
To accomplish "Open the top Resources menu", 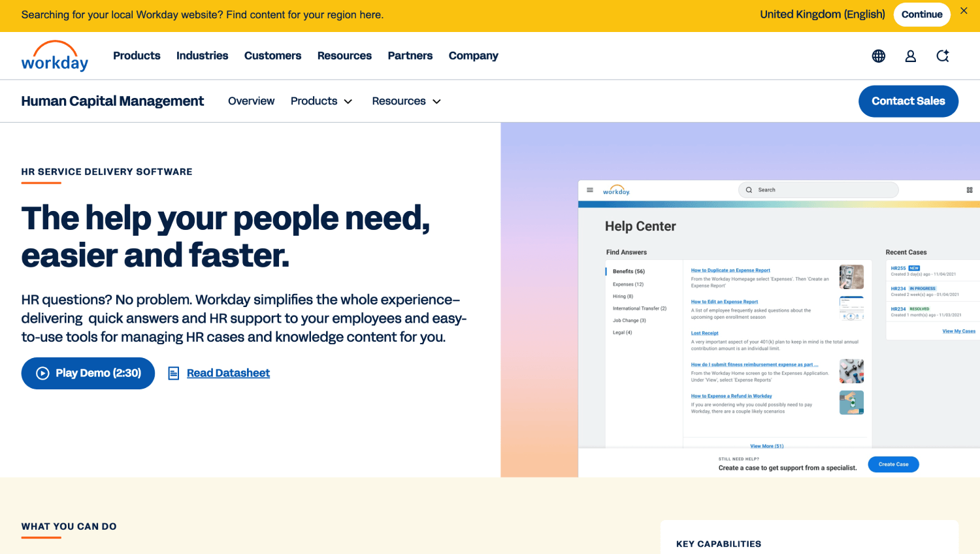I will click(x=344, y=56).
